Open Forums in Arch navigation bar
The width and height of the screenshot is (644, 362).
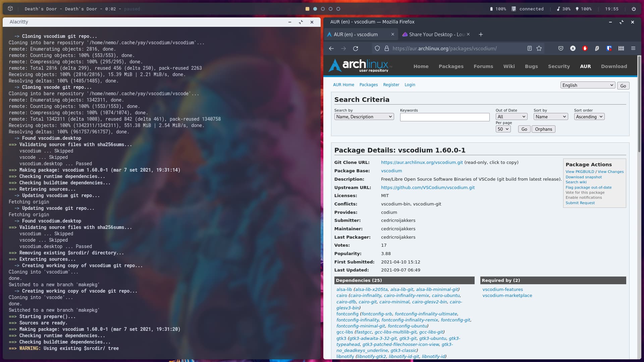(x=483, y=66)
